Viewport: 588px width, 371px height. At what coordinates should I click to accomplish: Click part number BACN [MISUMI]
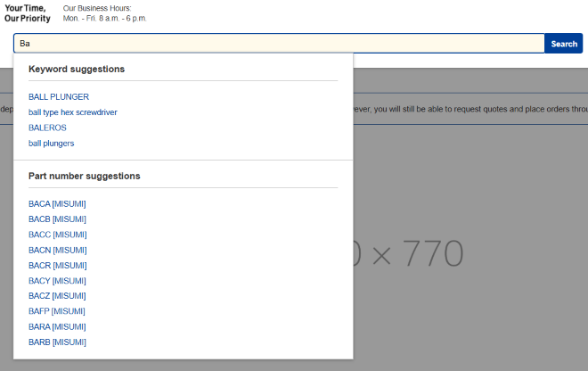coord(57,250)
